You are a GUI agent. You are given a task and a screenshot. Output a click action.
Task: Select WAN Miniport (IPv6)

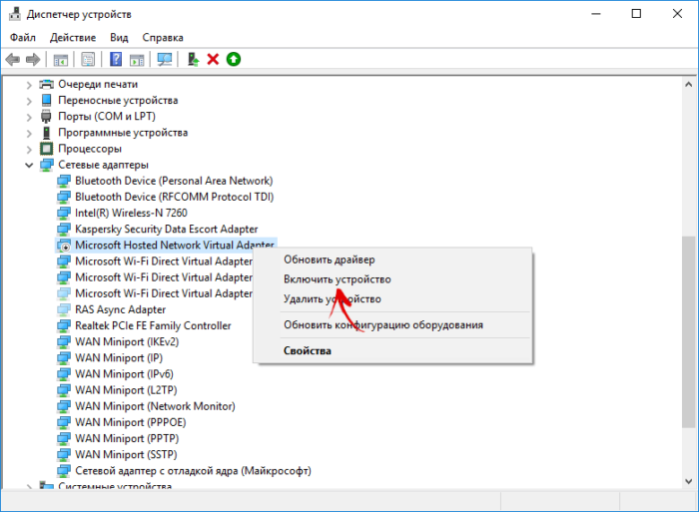(124, 374)
